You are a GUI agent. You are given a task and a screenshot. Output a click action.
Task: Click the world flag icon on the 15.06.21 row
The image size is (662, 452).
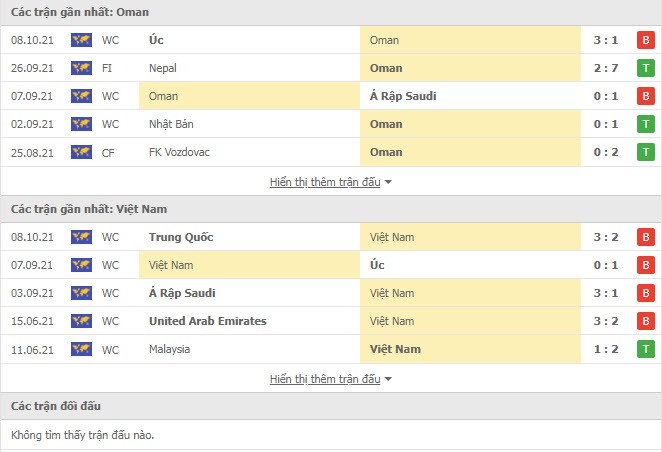81,321
